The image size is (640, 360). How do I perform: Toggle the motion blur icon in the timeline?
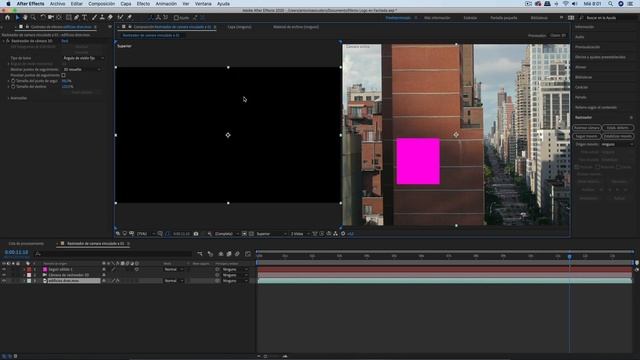[237, 254]
